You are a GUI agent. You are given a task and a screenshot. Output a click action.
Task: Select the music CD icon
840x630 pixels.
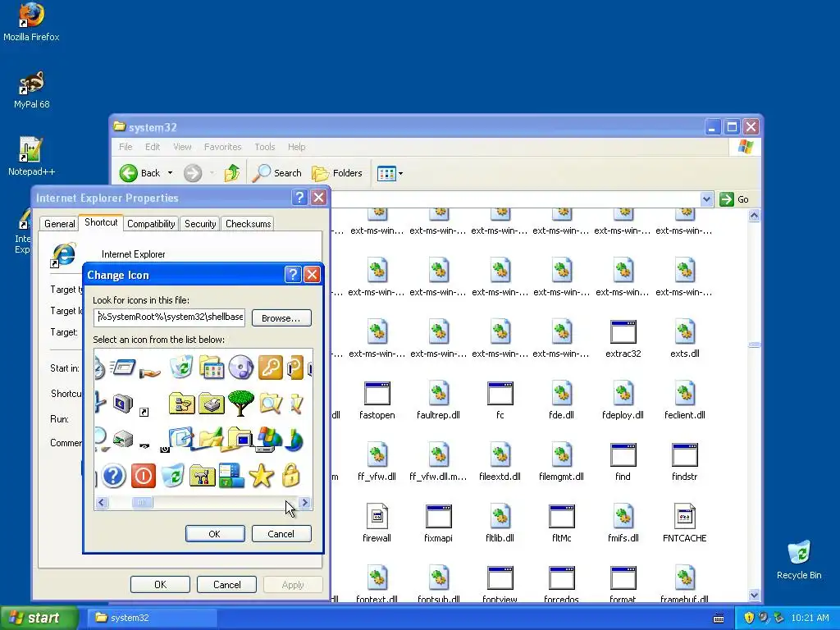click(240, 367)
